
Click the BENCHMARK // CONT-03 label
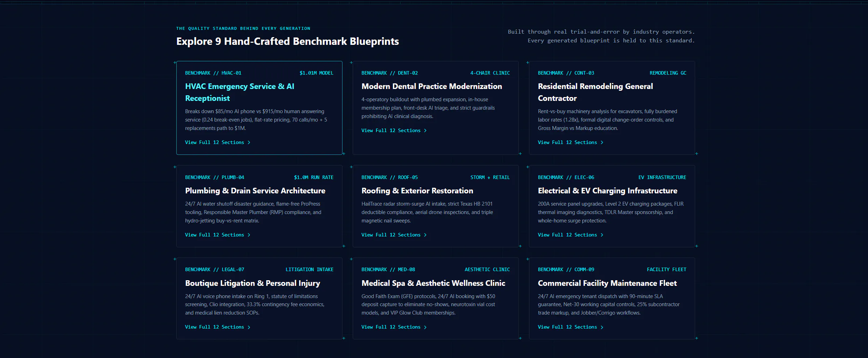coord(566,73)
